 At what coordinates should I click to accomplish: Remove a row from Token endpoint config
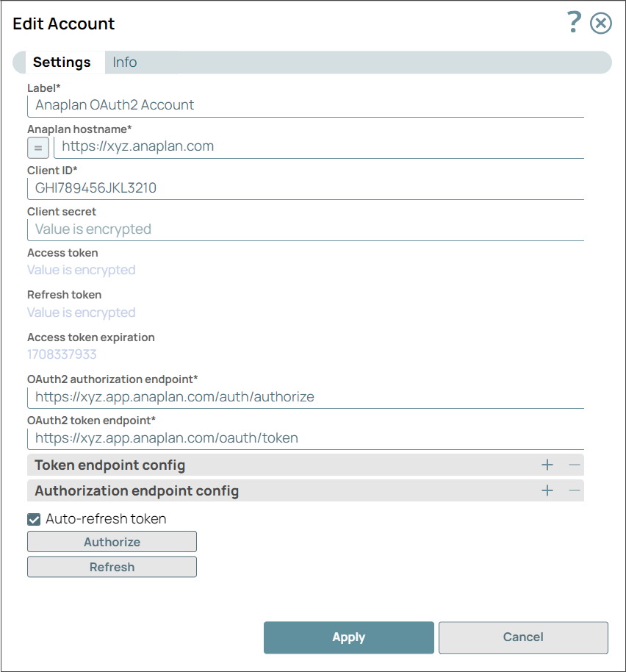574,465
